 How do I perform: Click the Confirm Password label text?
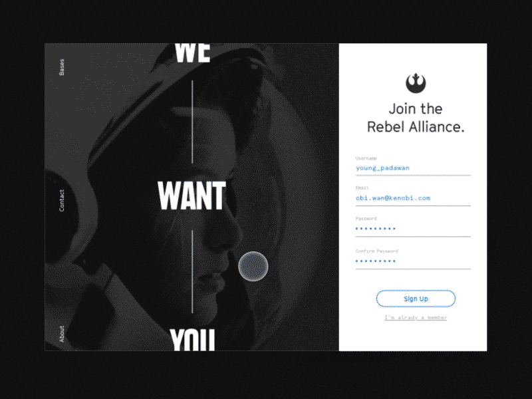376,251
